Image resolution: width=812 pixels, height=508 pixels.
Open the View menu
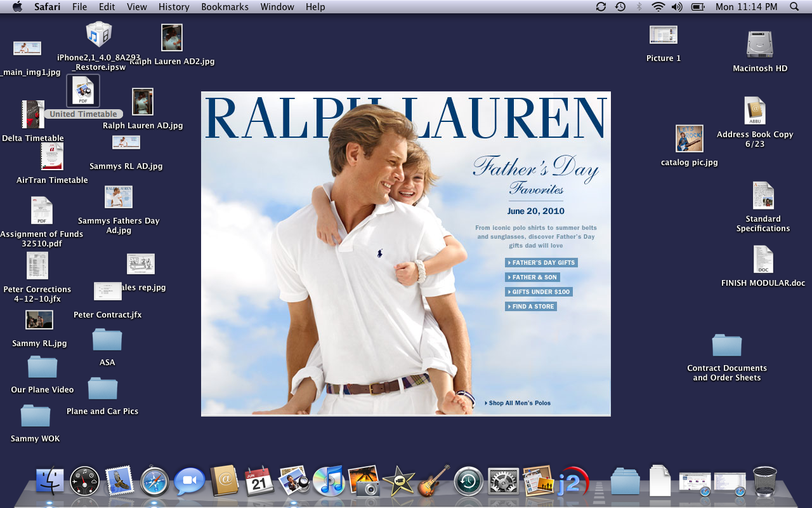coord(137,7)
